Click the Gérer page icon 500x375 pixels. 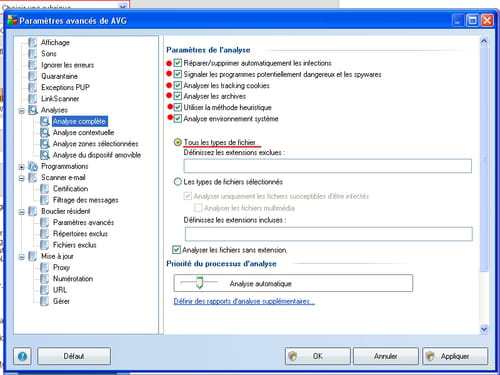coord(44,301)
